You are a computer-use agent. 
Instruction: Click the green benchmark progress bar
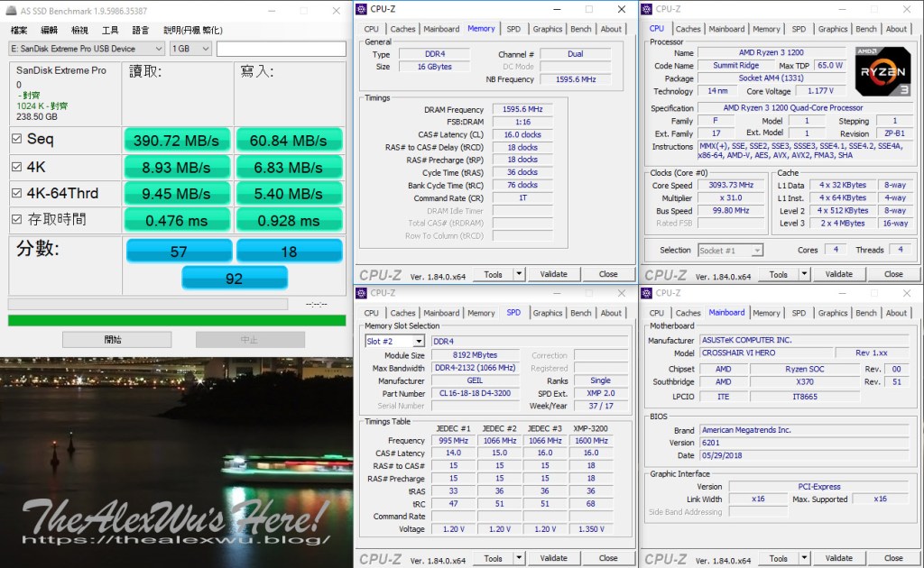point(176,320)
